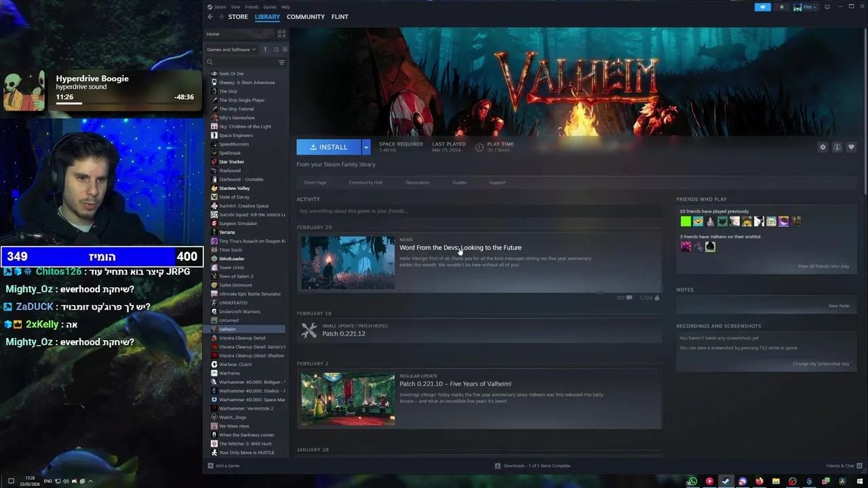Screen dimensions: 868x488
Task: Toggle the recent activity clock filter
Action: pos(276,49)
